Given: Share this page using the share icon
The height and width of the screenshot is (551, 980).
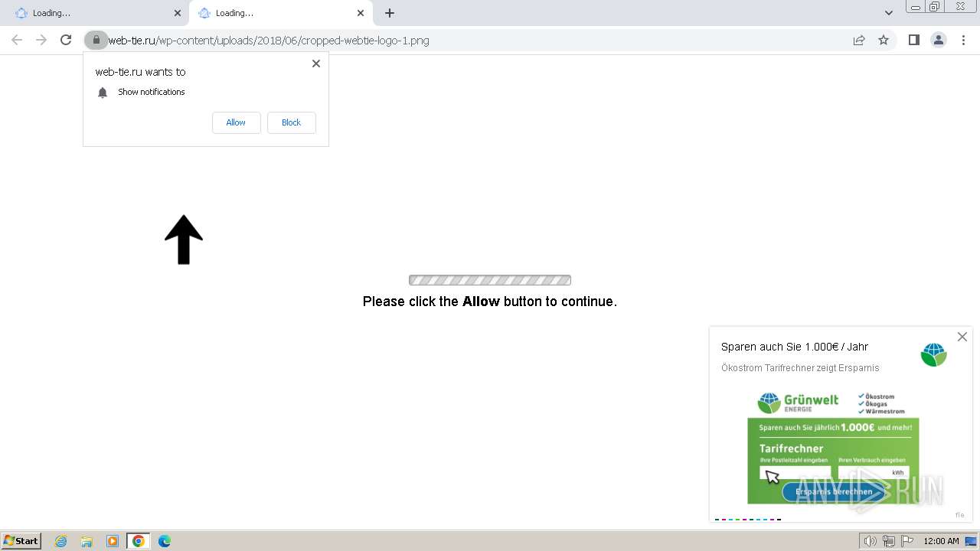Looking at the screenshot, I should (x=859, y=40).
